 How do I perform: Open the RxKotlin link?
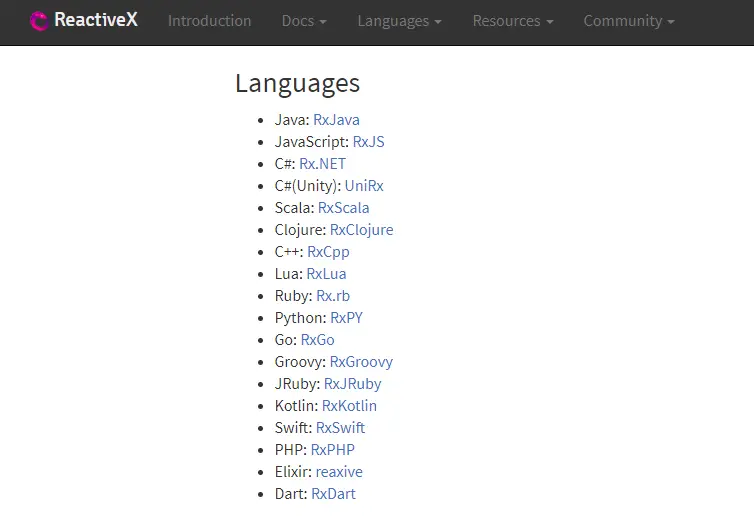349,406
